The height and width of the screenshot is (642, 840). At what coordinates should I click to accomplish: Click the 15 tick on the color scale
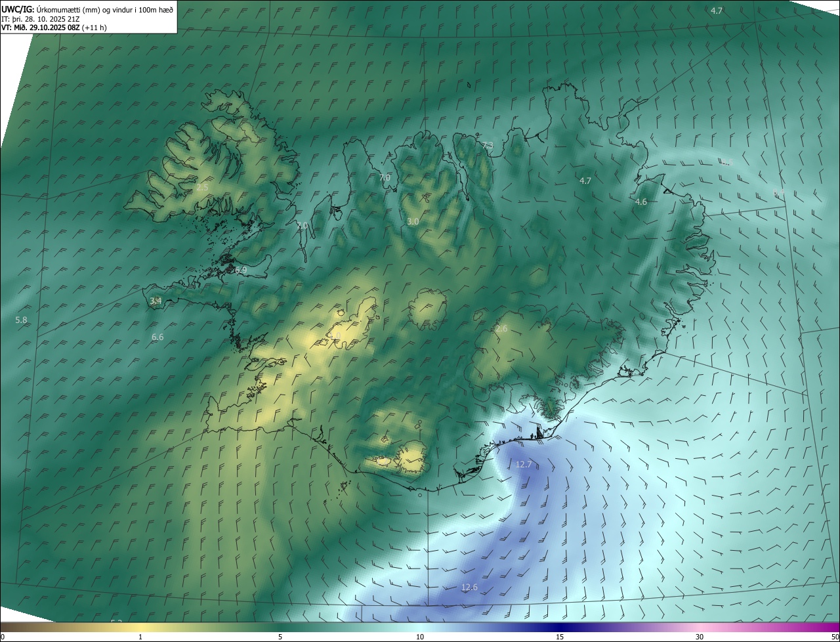[x=560, y=637]
